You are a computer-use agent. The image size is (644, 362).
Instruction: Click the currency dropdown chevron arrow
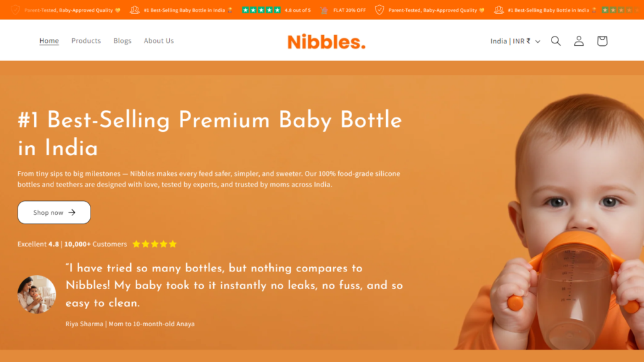pos(538,41)
